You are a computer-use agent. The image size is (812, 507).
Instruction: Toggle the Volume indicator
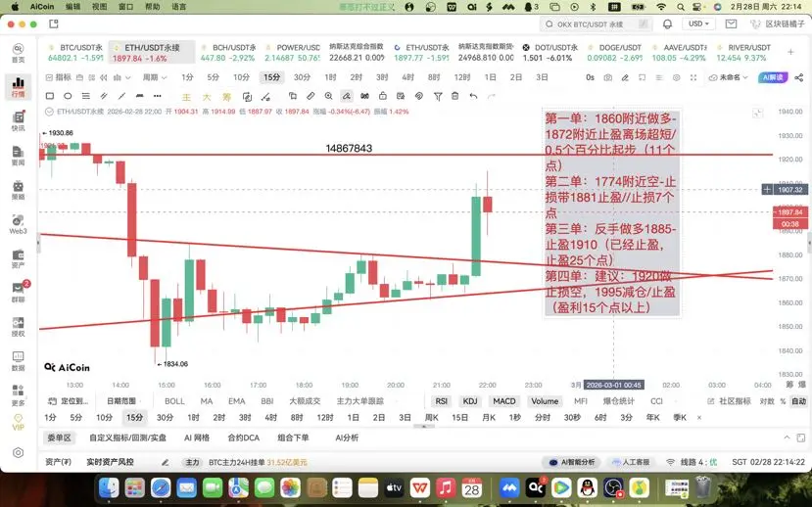point(545,401)
